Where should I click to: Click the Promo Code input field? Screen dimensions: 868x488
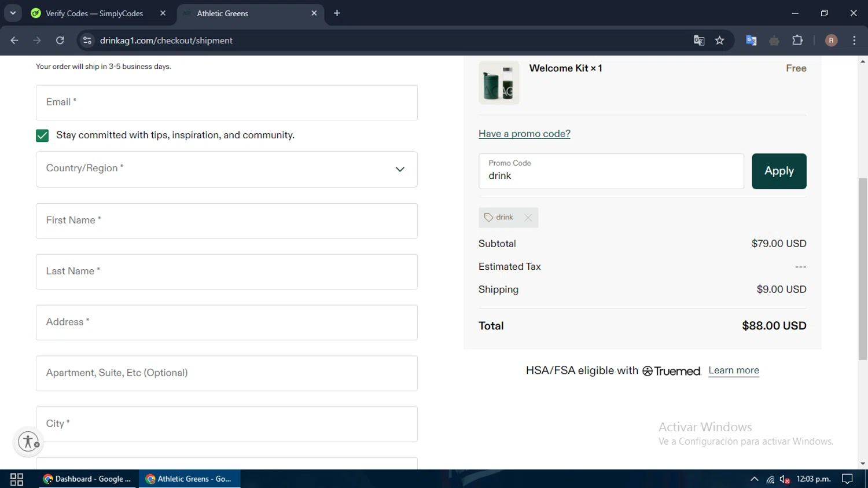pyautogui.click(x=611, y=171)
